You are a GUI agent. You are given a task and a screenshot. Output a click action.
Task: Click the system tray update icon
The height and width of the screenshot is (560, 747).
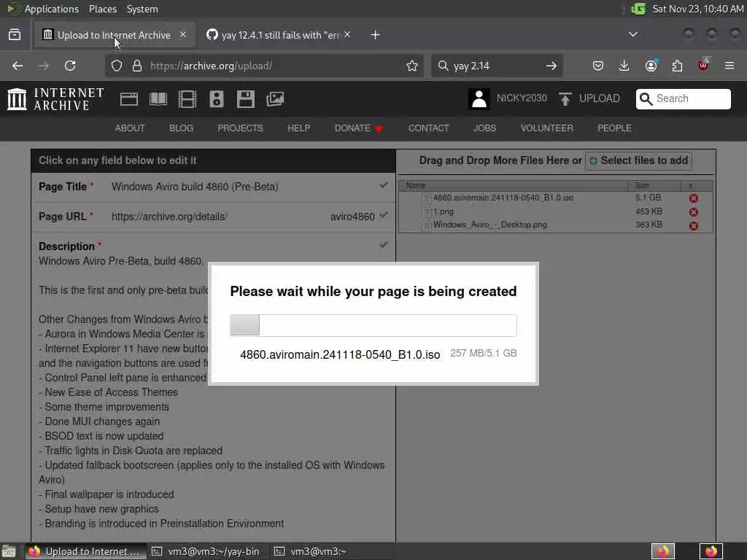click(x=638, y=9)
